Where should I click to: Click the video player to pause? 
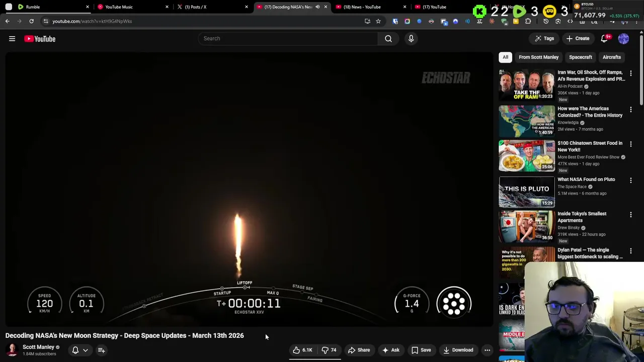point(249,189)
